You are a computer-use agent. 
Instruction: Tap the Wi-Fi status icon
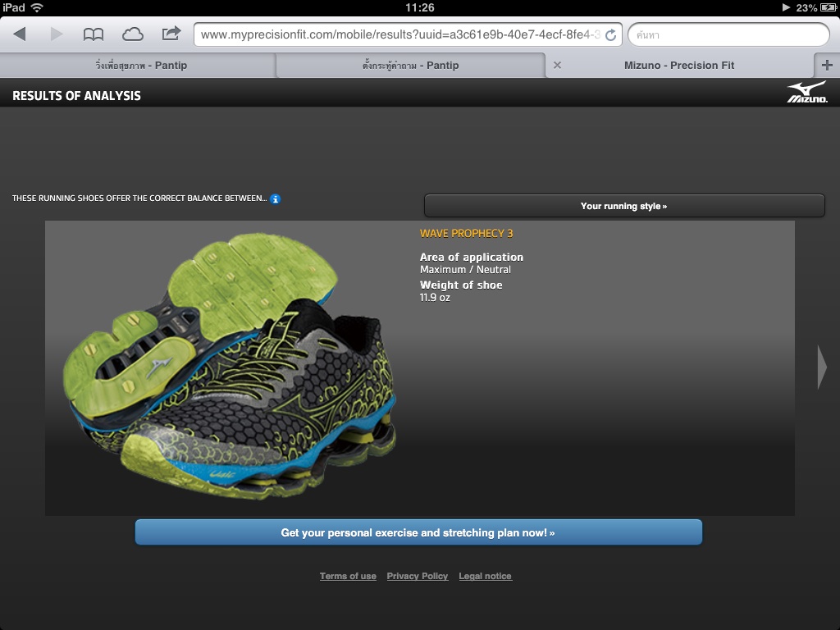coord(36,7)
